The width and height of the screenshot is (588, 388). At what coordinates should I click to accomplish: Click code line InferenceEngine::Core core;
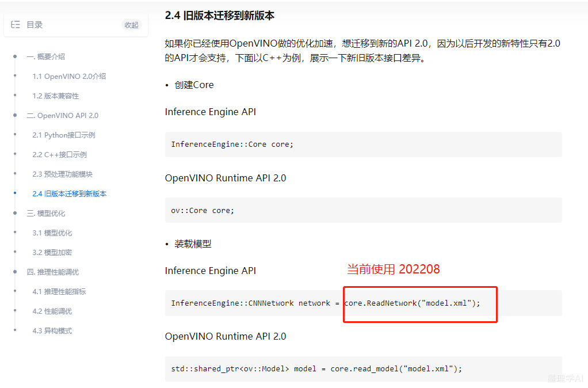[232, 144]
